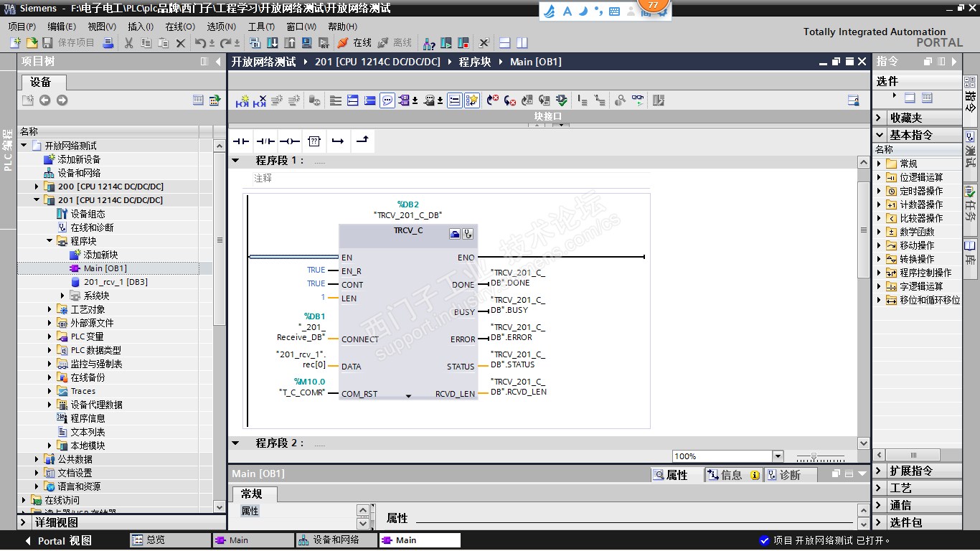Click the LEN input value 1 on TRCV_C

pos(324,297)
